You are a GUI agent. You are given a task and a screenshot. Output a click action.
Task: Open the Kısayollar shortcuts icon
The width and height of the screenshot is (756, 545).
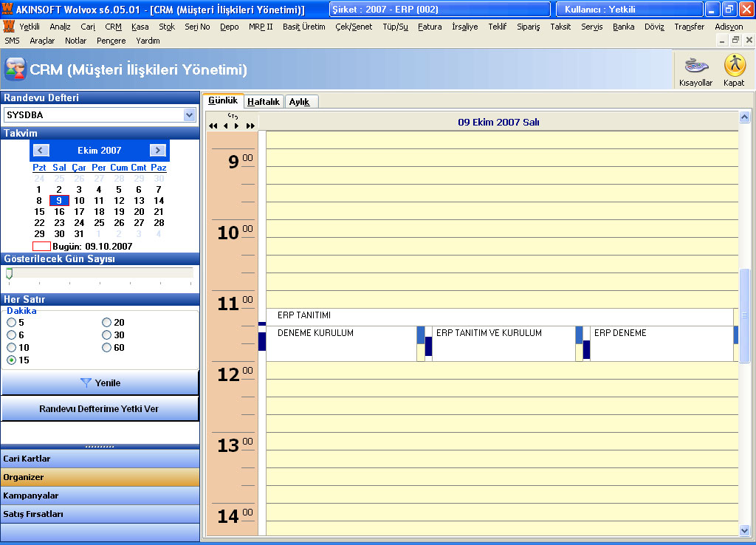(x=695, y=70)
